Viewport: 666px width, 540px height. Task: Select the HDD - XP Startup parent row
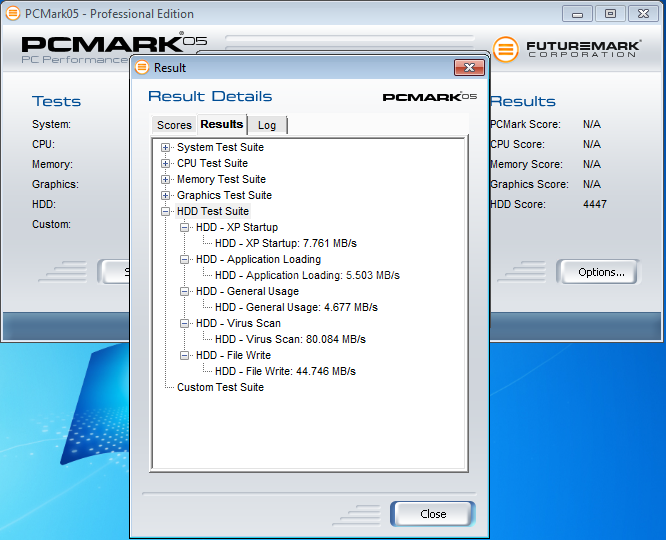pos(237,227)
